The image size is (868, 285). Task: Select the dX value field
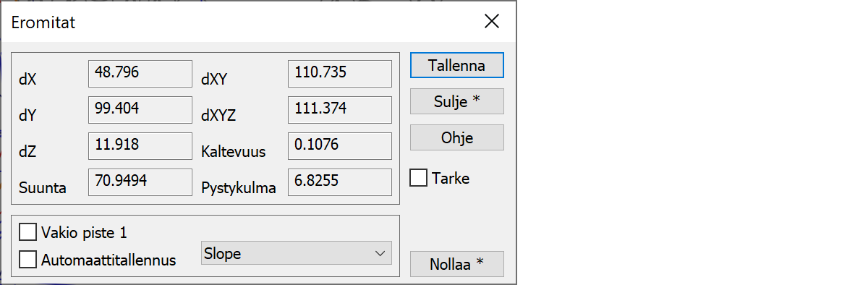pyautogui.click(x=140, y=74)
